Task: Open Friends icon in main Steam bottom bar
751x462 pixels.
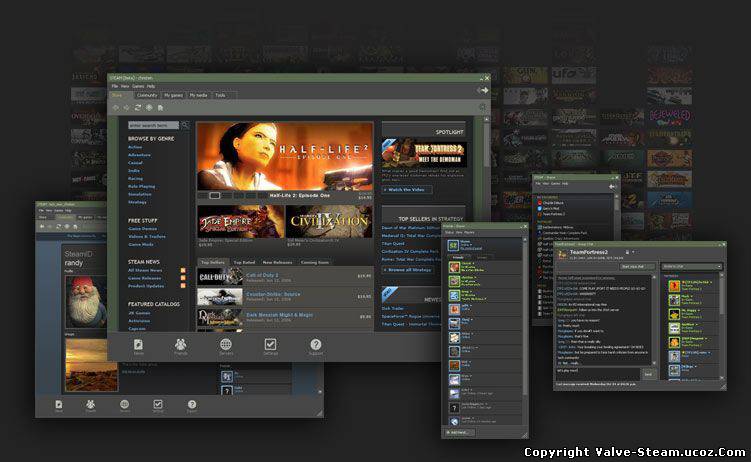Action: point(181,346)
